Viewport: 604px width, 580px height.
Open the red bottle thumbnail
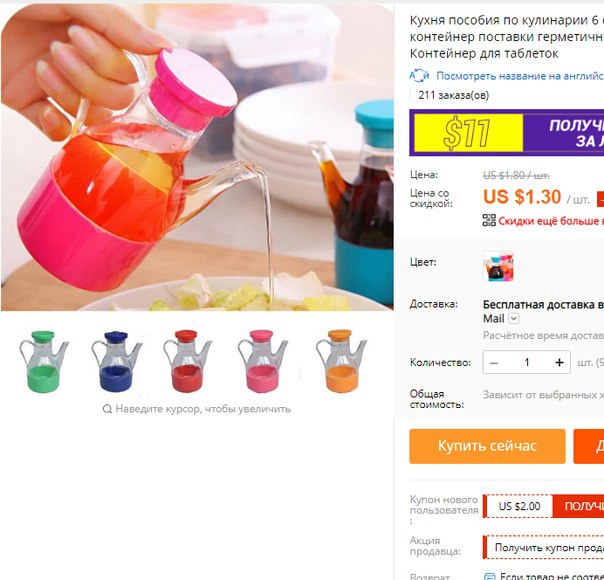click(x=187, y=361)
